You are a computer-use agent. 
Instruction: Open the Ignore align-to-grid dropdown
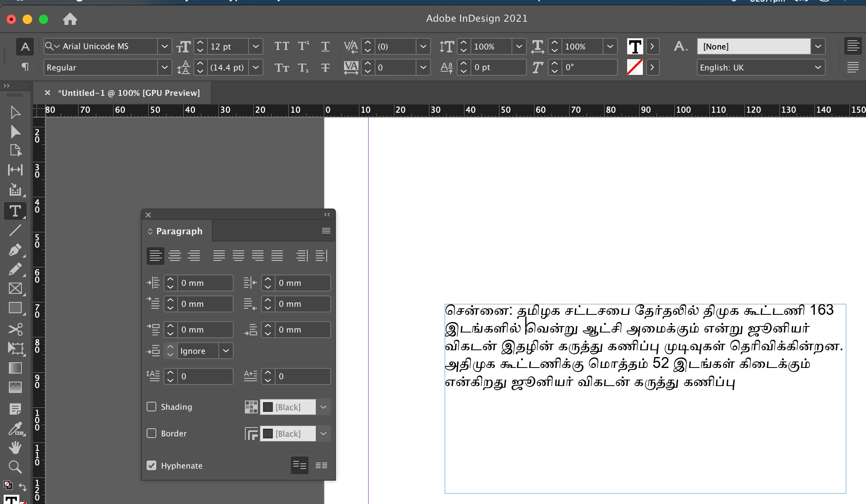(x=226, y=351)
